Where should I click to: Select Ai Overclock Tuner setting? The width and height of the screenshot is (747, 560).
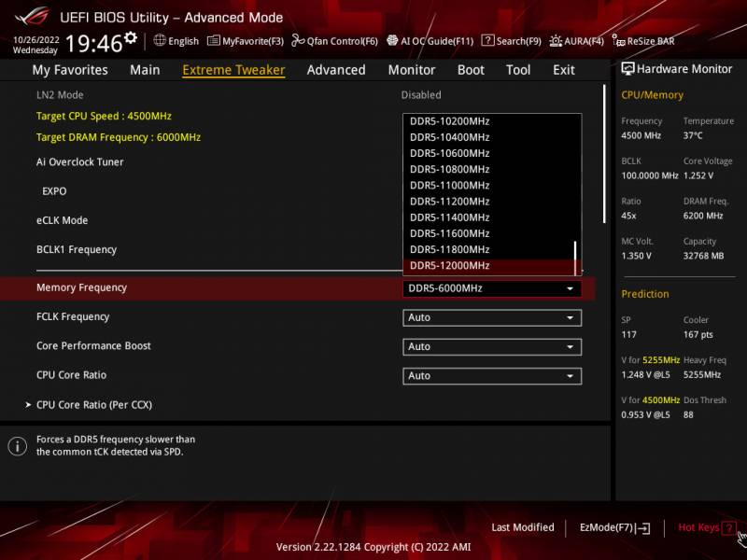[80, 161]
